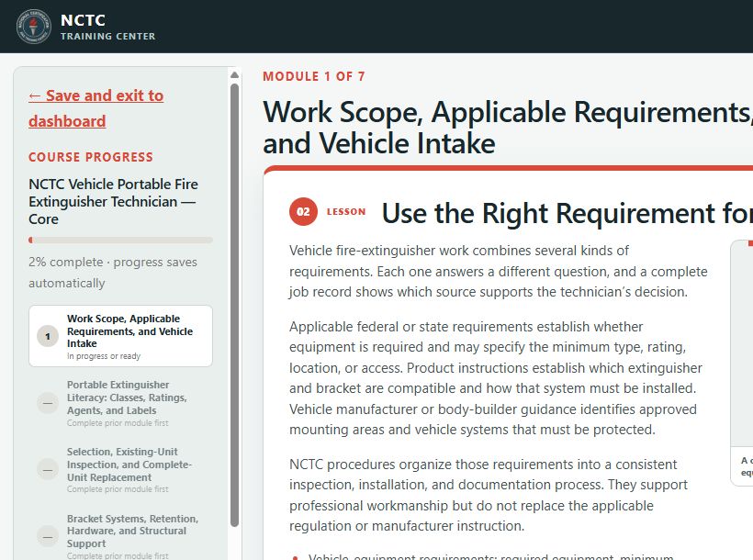Viewport: 753px width, 560px height.
Task: Click the course progress bar
Action: [120, 240]
